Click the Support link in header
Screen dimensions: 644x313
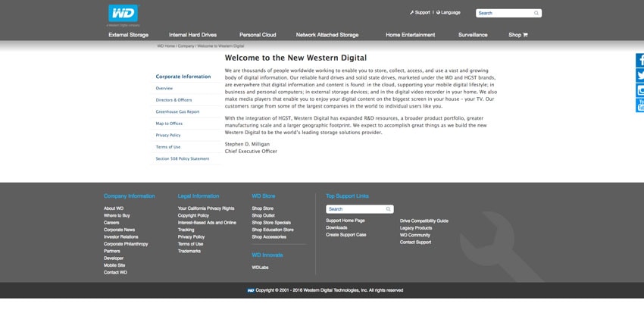pyautogui.click(x=422, y=13)
